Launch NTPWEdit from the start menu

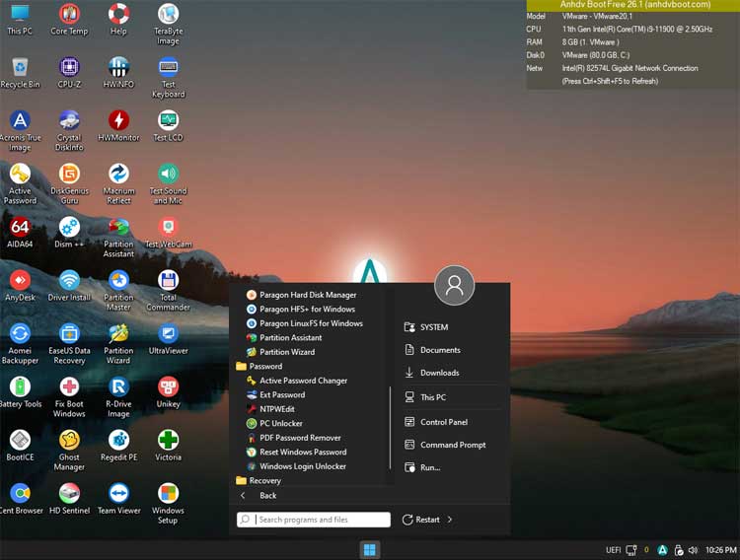tap(270, 409)
